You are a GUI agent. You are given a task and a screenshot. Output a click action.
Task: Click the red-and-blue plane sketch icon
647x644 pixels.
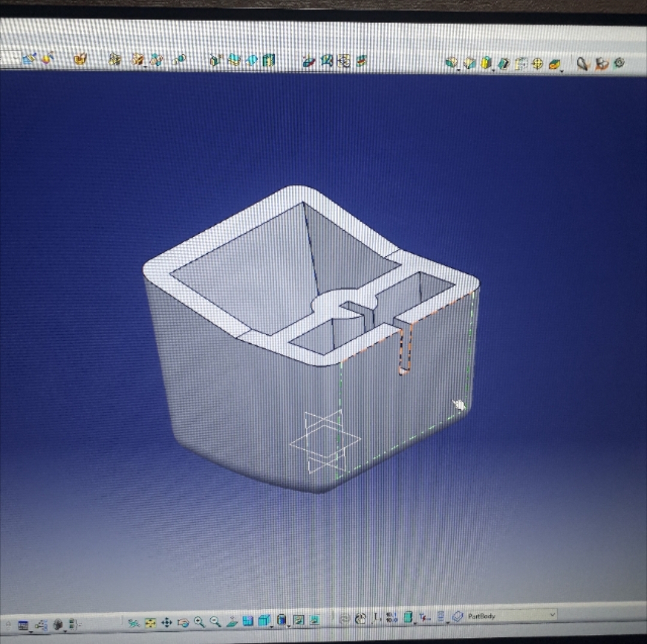coord(309,61)
